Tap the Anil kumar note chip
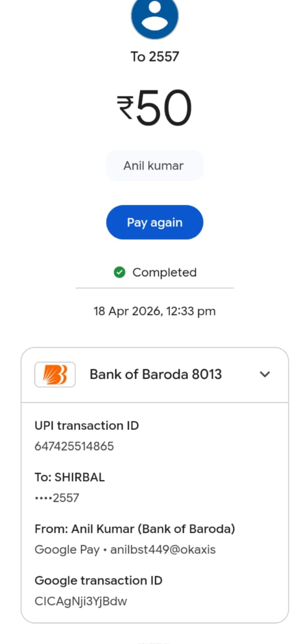 pyautogui.click(x=154, y=166)
